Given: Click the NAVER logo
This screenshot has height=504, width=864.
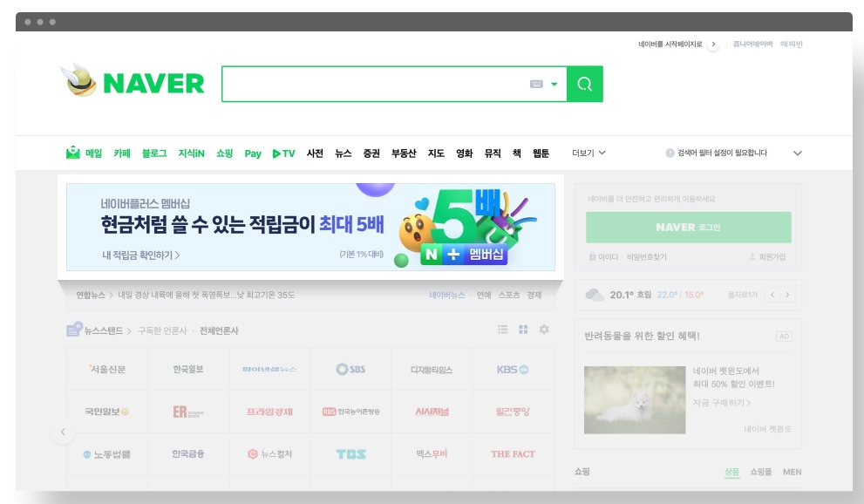Looking at the screenshot, I should 153,84.
